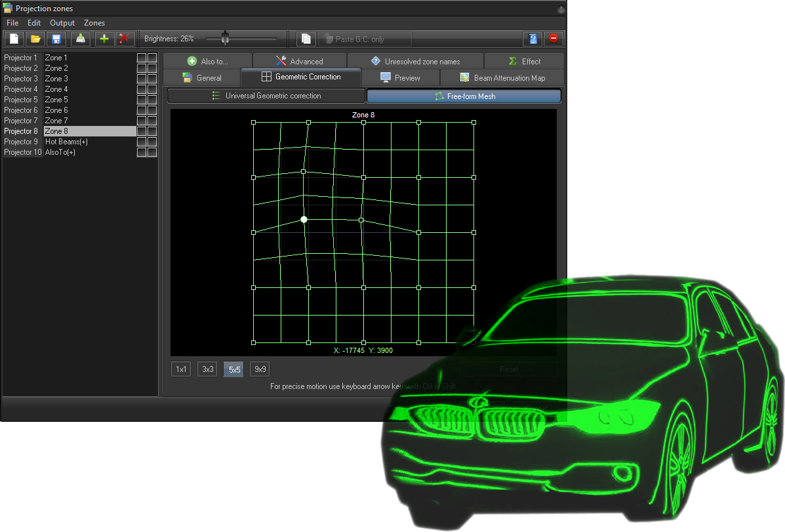Click the copy pages toolbar icon
785x532 pixels.
point(306,39)
